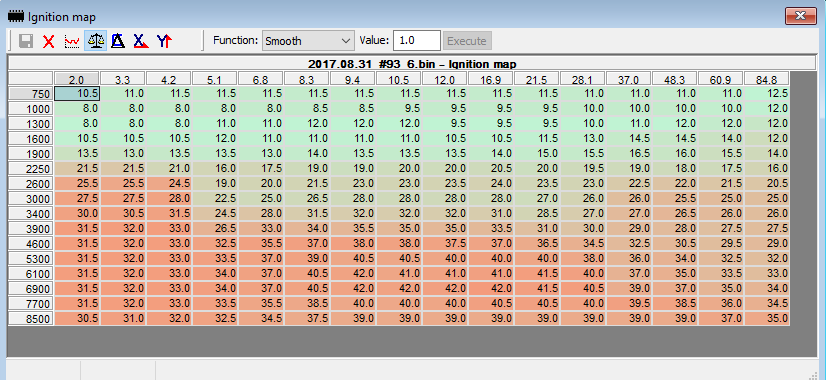Click the delta triangle icon
826x380 pixels.
(118, 41)
